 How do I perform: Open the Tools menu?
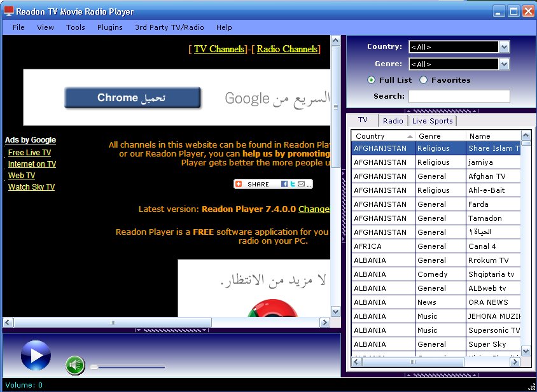(75, 27)
